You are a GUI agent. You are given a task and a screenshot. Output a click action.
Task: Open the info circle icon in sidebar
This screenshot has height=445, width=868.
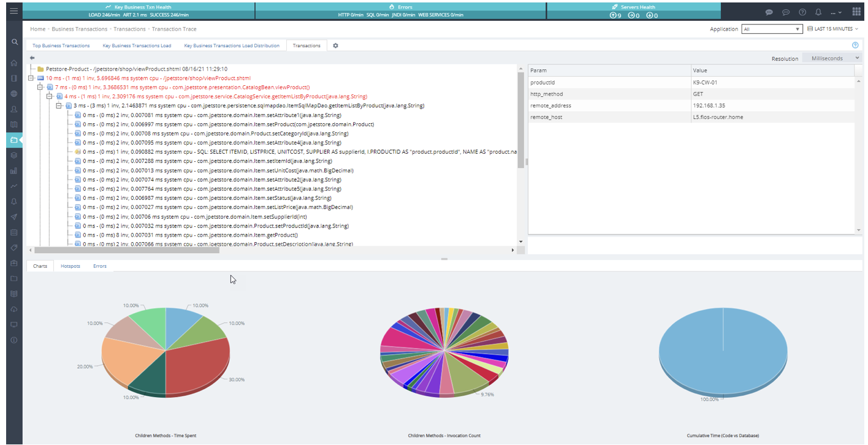point(14,340)
